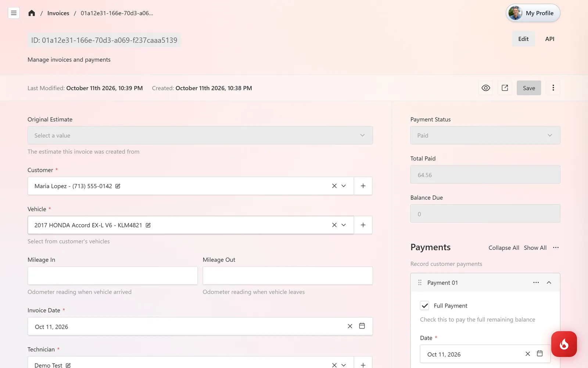
Task: Open the Payment Status dropdown
Action: click(485, 135)
